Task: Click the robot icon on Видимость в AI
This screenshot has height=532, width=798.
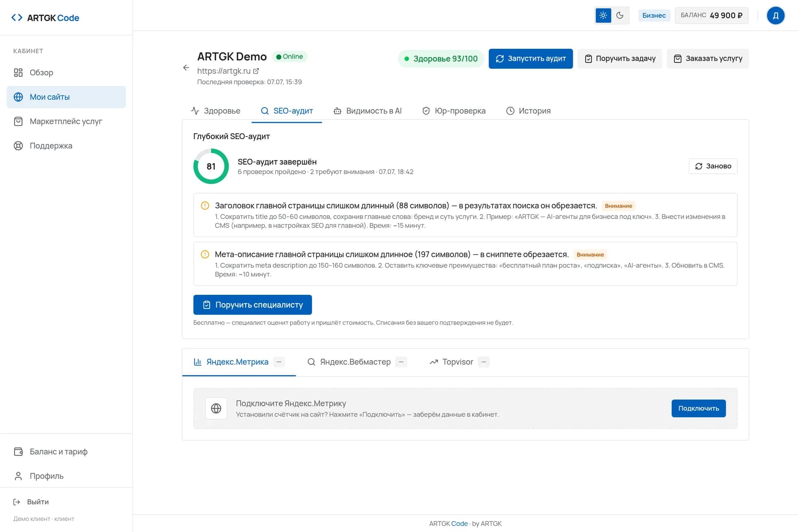Action: pos(337,111)
